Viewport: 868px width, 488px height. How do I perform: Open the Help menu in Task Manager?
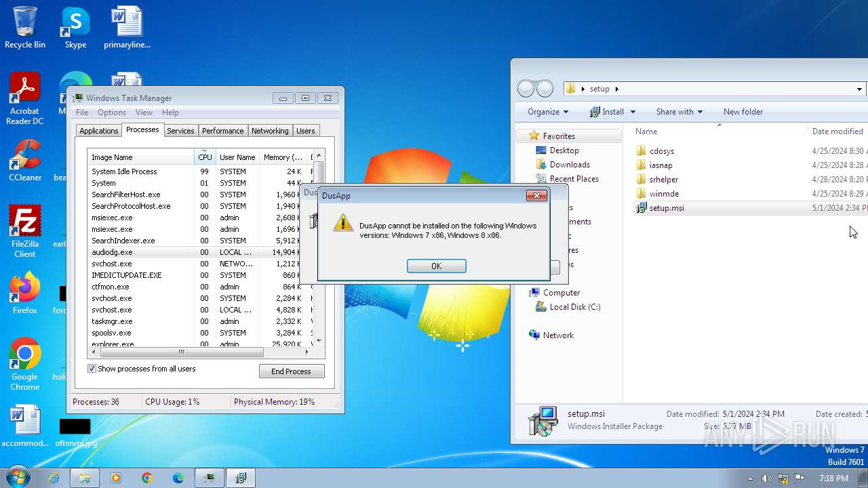[170, 113]
